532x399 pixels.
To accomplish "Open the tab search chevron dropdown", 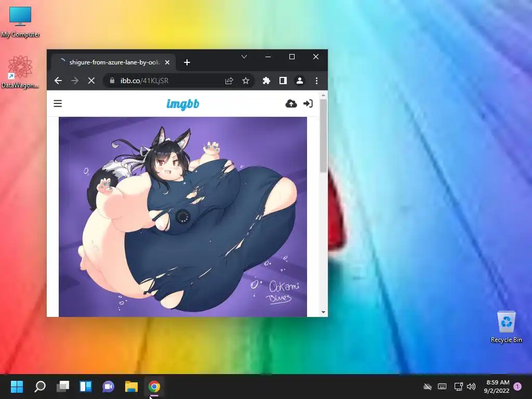I will tap(244, 57).
